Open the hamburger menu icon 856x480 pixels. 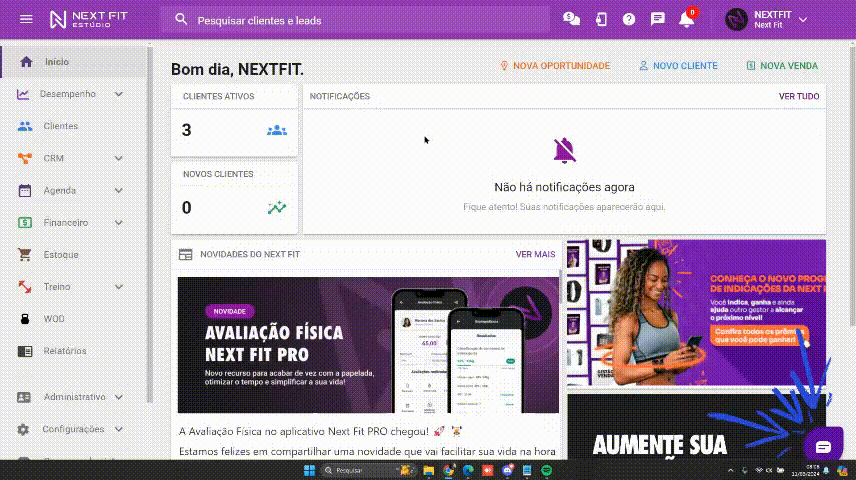tap(26, 20)
